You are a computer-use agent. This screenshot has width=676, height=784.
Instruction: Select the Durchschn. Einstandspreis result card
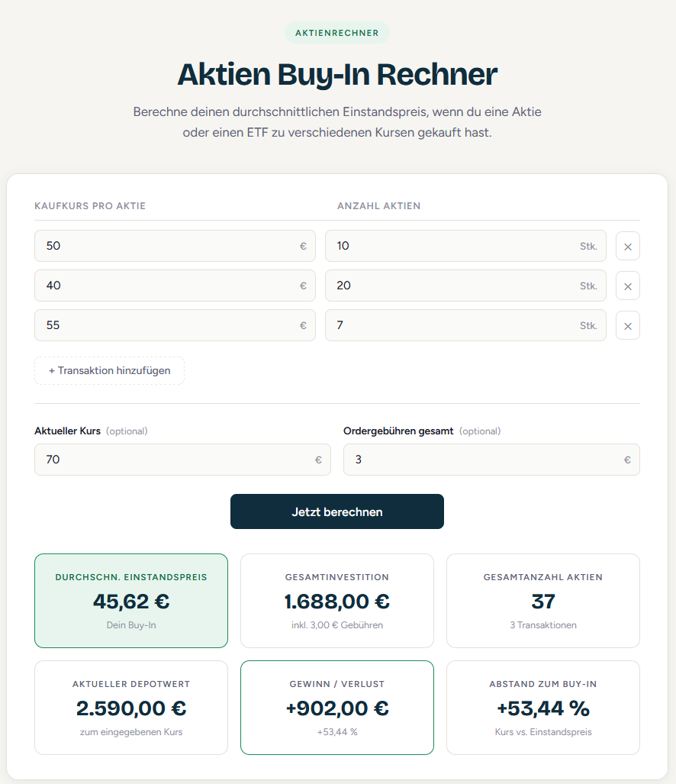pos(131,601)
